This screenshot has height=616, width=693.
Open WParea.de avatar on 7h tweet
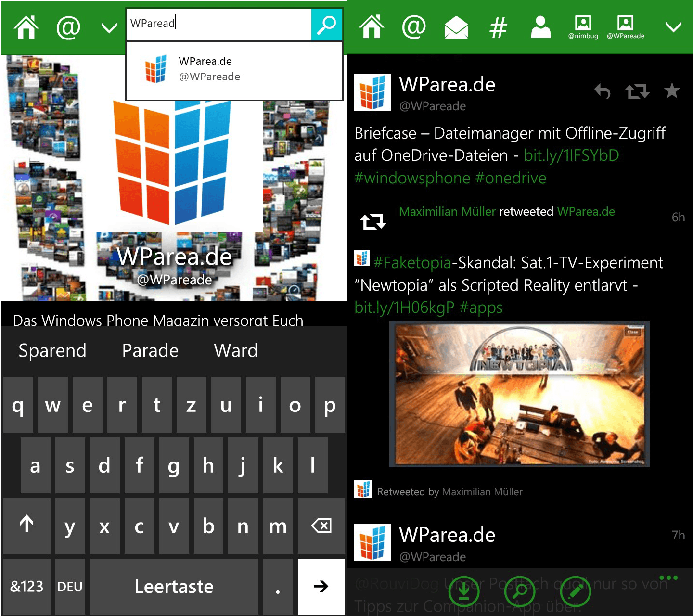pyautogui.click(x=372, y=543)
